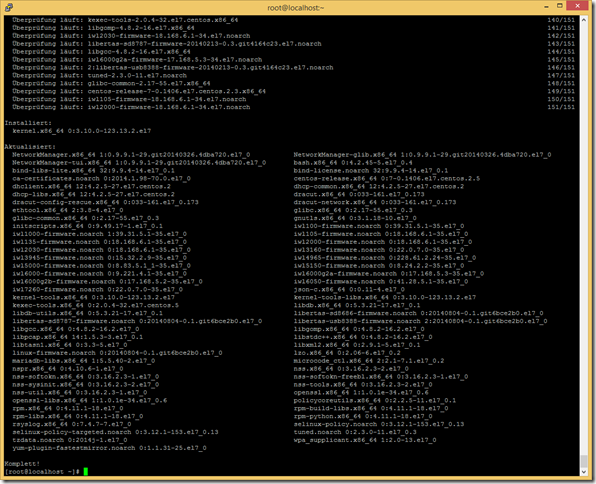Click the nspr.x86_64 entry
This screenshot has width=596, height=484.
pyautogui.click(x=68, y=369)
